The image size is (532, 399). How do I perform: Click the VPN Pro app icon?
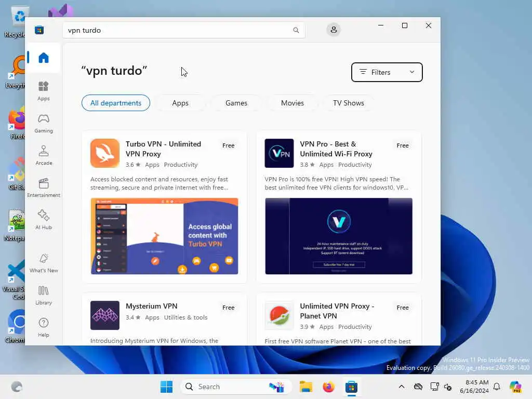click(x=279, y=153)
